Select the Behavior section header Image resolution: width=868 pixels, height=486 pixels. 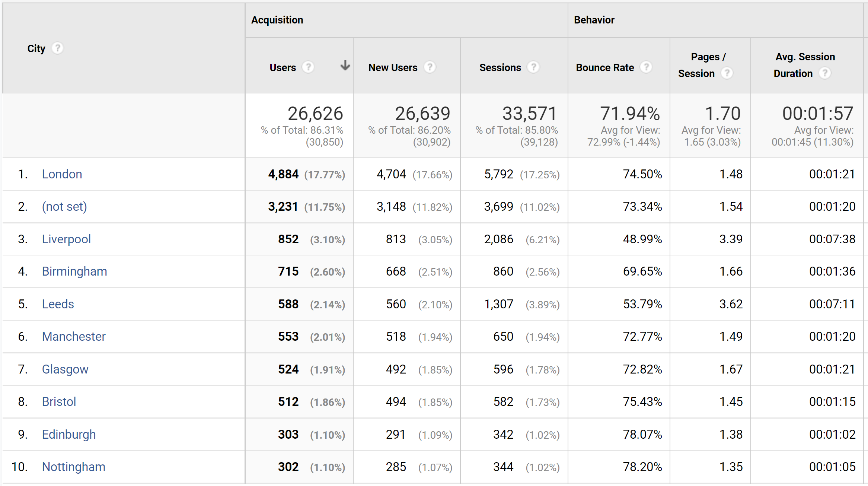click(x=594, y=20)
